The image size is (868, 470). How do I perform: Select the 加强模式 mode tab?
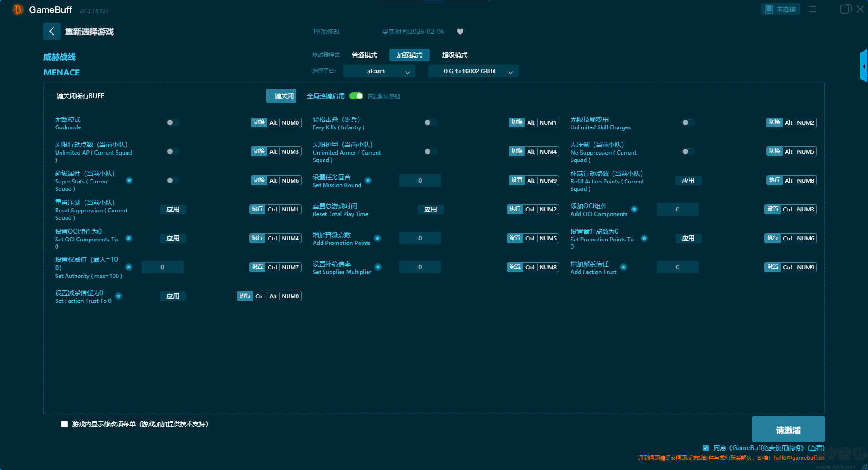[x=410, y=55]
